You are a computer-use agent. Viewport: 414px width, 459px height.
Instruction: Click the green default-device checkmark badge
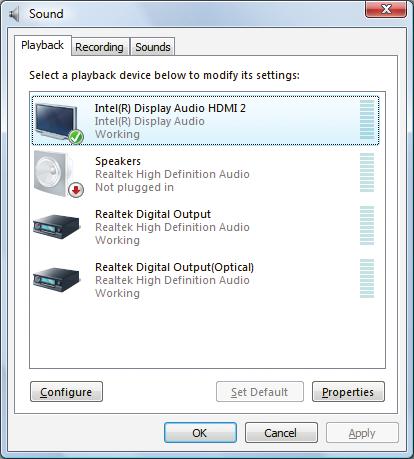[x=76, y=137]
